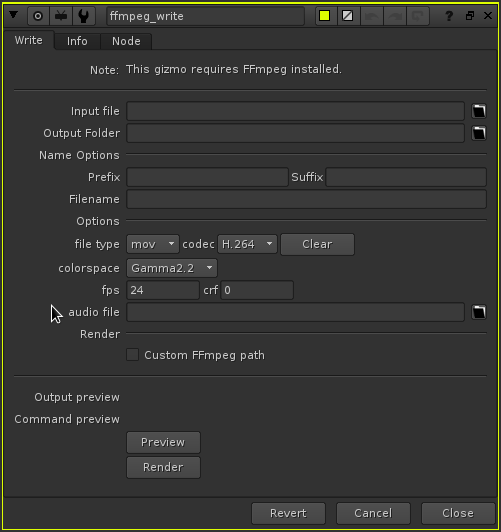Browse for audio file with folder icon
501x532 pixels.
pyautogui.click(x=479, y=312)
